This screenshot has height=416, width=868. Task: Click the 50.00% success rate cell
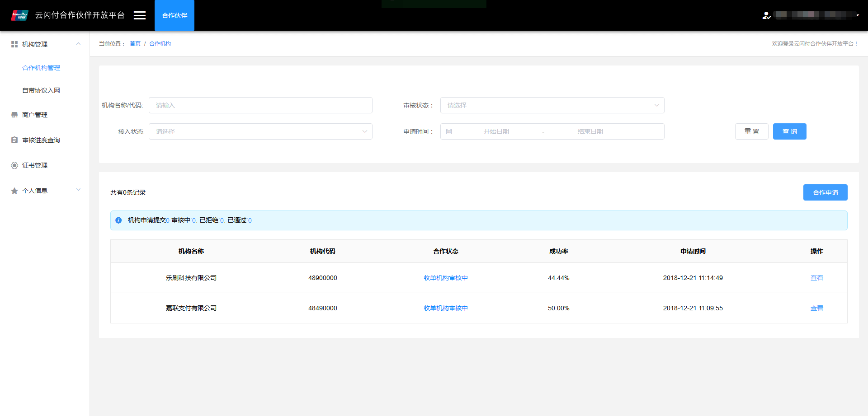point(559,308)
